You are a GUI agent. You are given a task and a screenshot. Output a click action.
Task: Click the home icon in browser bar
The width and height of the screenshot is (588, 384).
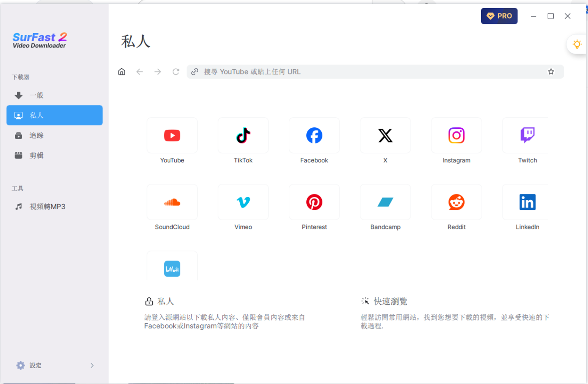(122, 72)
